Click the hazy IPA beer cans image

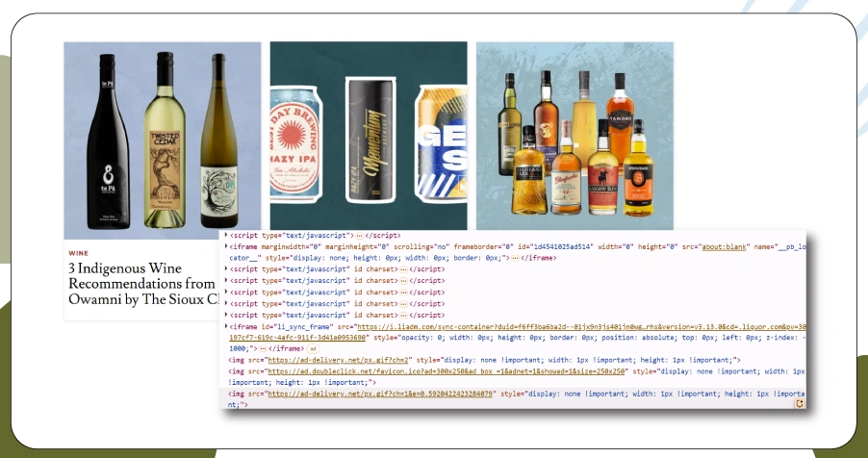[x=368, y=135]
